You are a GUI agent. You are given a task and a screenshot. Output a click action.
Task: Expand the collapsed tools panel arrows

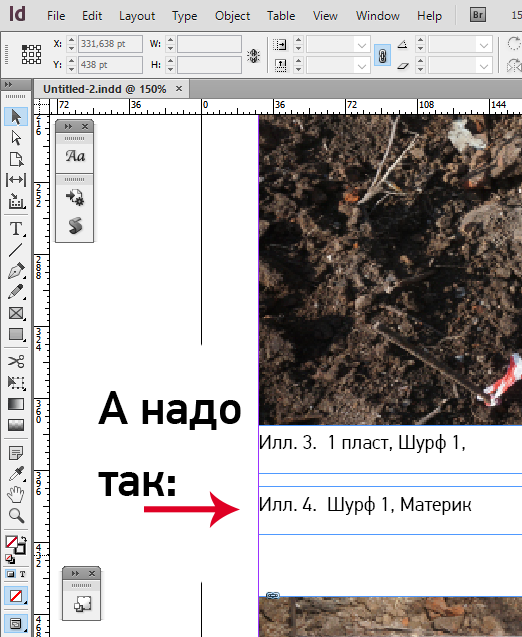(x=8, y=84)
